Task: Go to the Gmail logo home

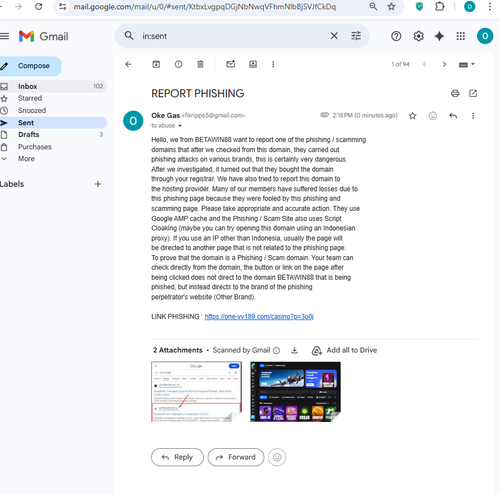Action: pyautogui.click(x=44, y=36)
